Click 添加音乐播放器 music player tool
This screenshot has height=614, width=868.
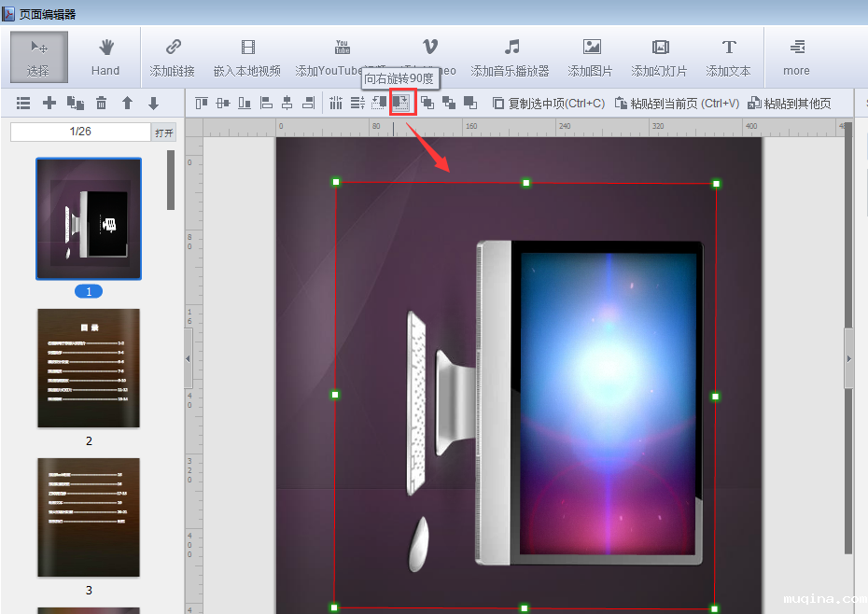[511, 57]
